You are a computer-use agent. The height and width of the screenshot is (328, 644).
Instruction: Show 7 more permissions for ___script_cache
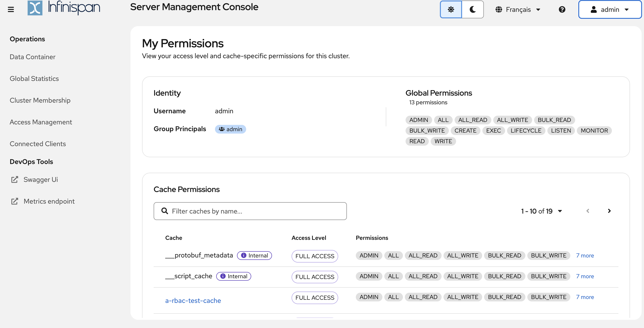click(585, 276)
